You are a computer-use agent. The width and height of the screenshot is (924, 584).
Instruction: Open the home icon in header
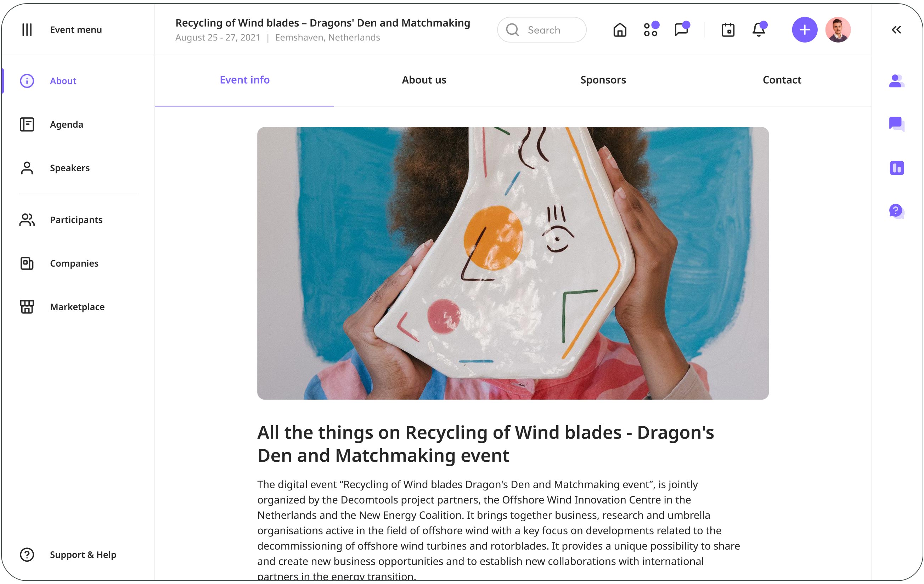point(620,29)
